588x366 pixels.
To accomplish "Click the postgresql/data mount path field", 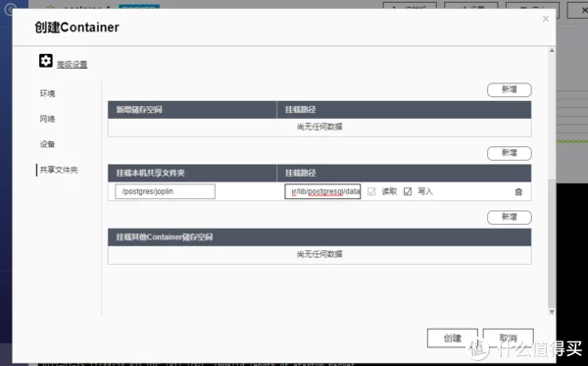I will [322, 191].
